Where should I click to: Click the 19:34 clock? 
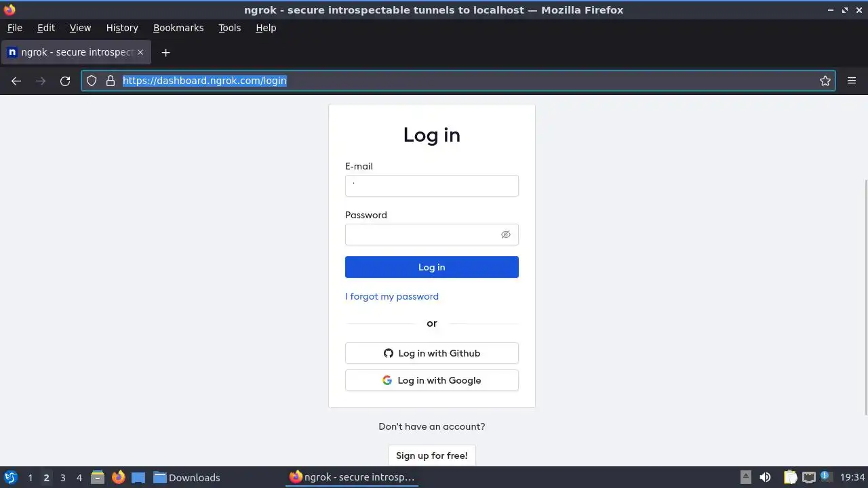[852, 477]
